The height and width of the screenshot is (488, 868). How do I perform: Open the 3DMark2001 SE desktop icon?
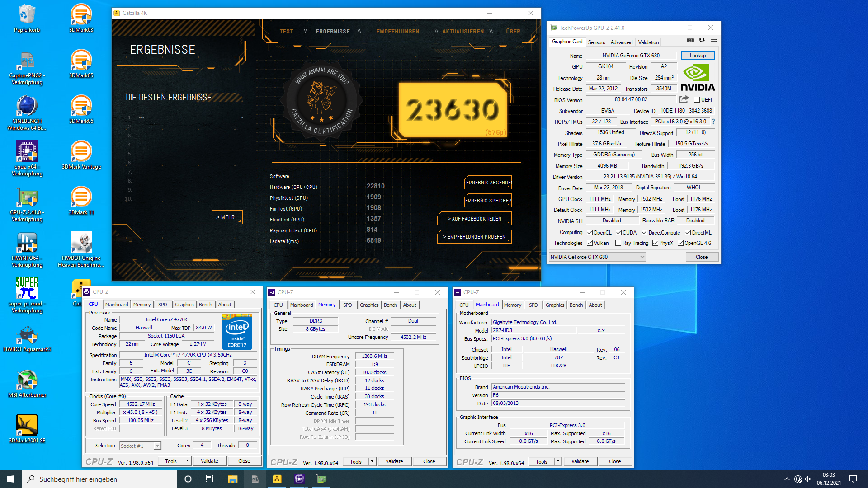click(x=27, y=429)
